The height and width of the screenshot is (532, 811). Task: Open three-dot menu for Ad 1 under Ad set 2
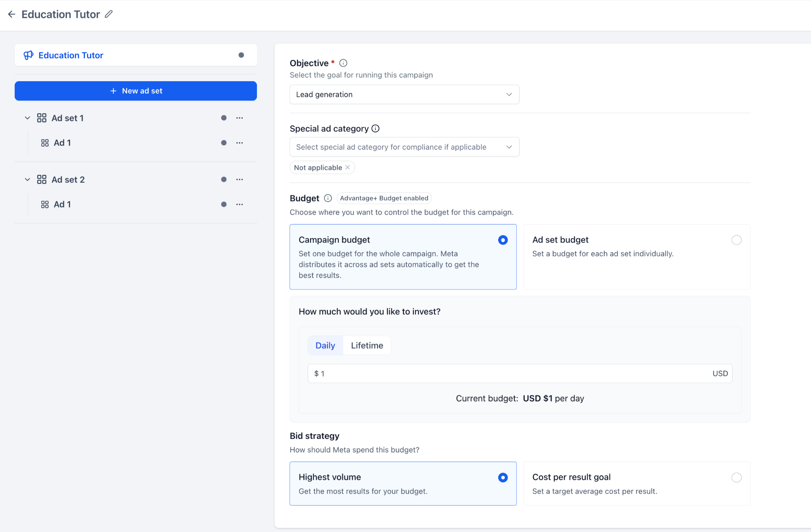pyautogui.click(x=240, y=204)
